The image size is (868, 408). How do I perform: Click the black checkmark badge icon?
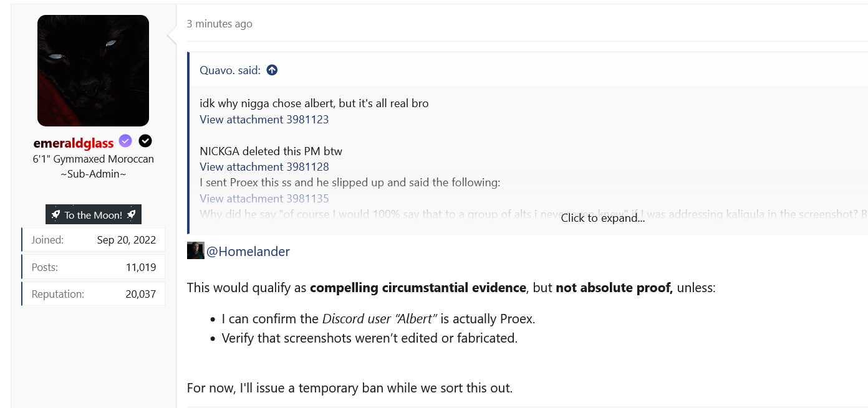pos(145,141)
